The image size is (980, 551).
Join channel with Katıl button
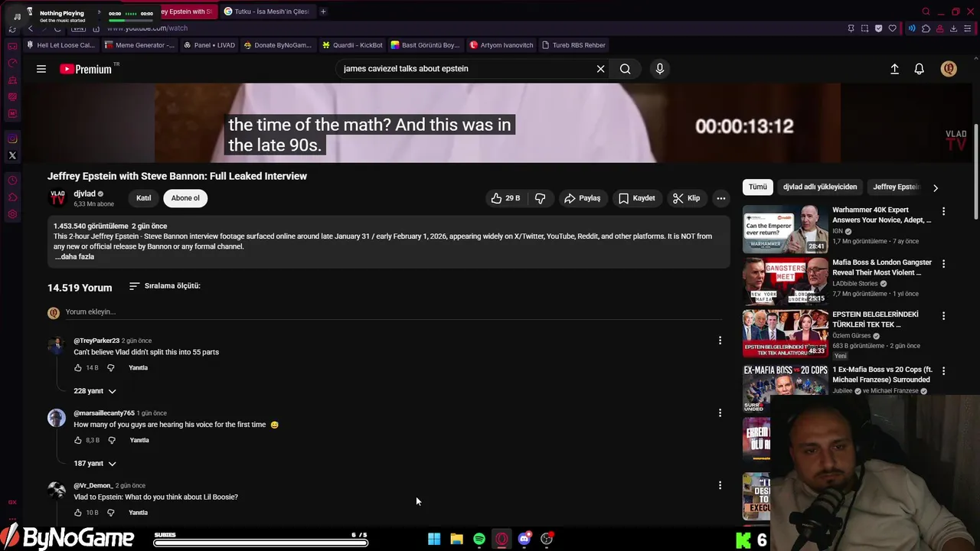(x=144, y=198)
